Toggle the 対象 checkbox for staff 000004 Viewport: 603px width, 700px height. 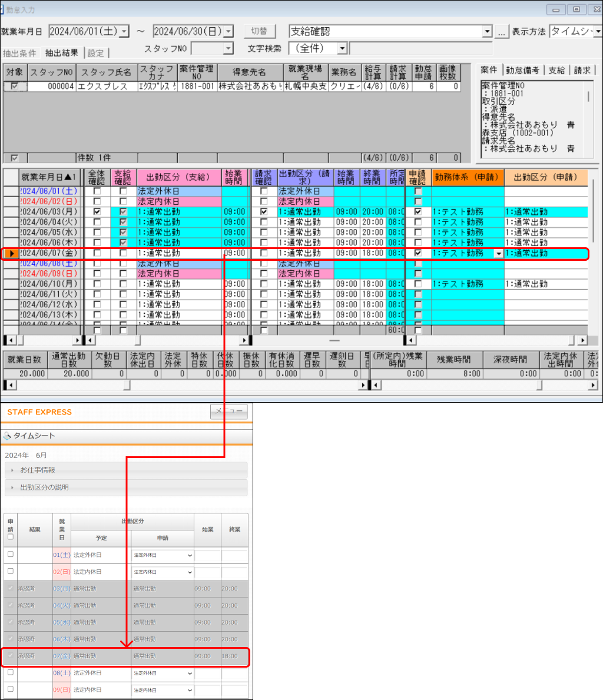pos(15,86)
